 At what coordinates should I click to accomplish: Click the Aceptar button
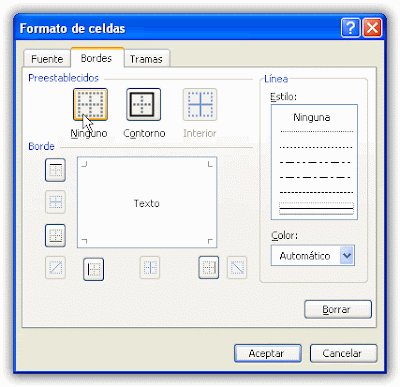268,353
